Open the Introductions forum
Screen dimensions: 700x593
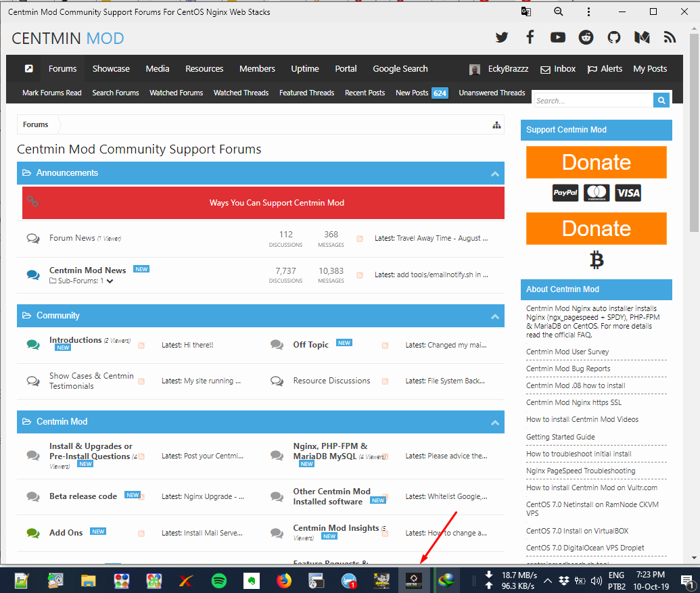click(x=76, y=340)
